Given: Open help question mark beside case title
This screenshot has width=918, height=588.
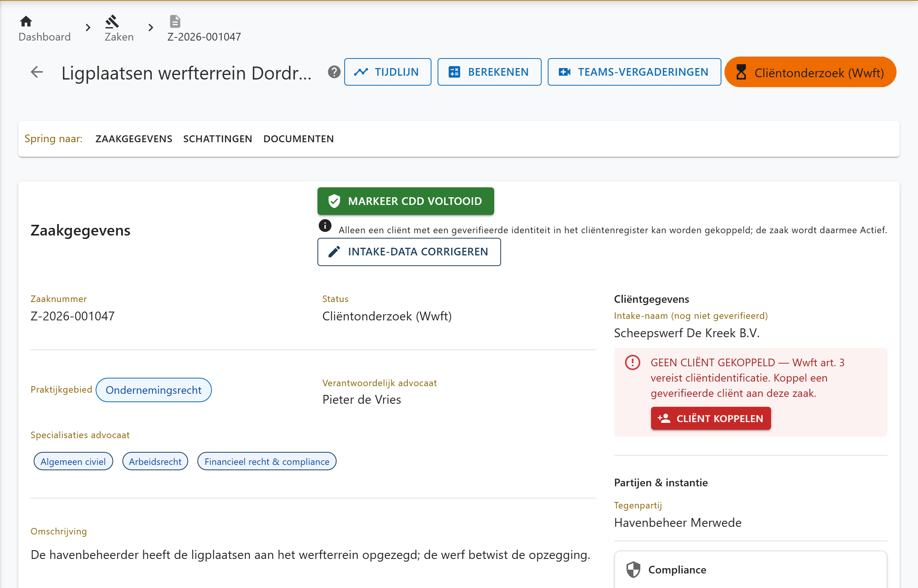Looking at the screenshot, I should coord(334,72).
